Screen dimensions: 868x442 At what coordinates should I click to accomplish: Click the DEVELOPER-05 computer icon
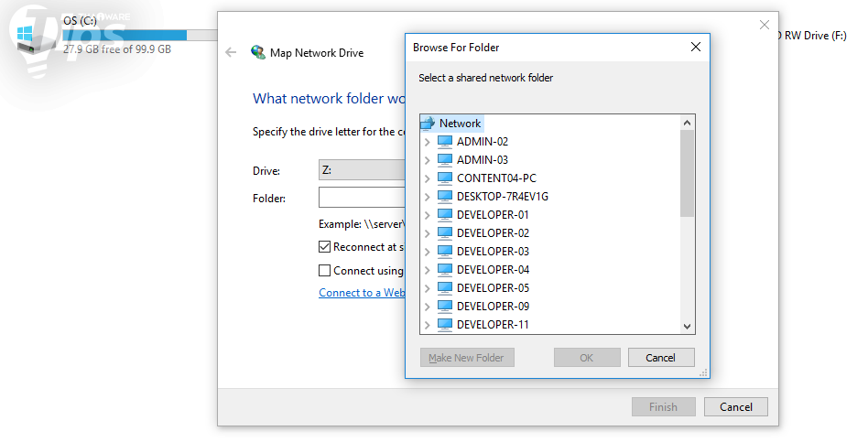(445, 287)
